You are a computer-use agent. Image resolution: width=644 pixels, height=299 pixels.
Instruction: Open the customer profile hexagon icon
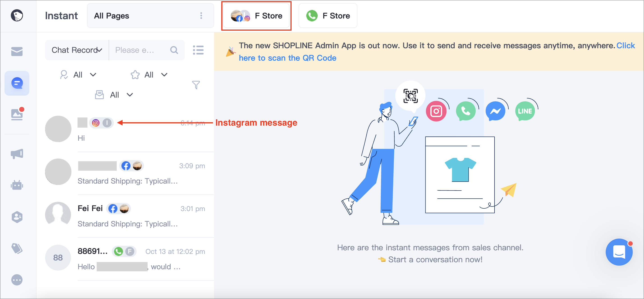[x=17, y=217]
